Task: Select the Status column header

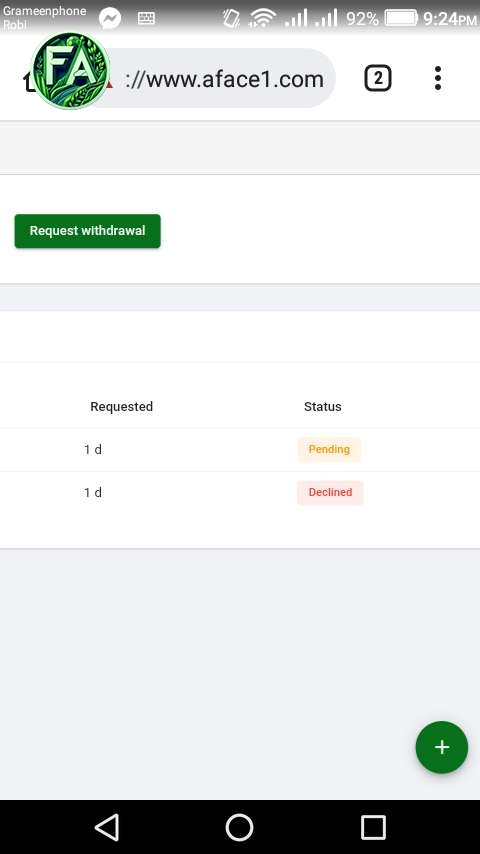Action: 323,406
